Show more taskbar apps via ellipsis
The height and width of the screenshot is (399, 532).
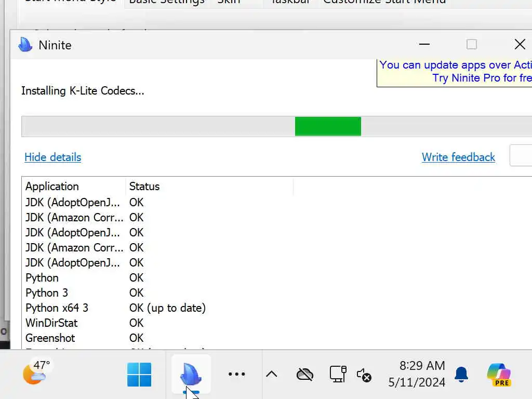[x=236, y=374]
